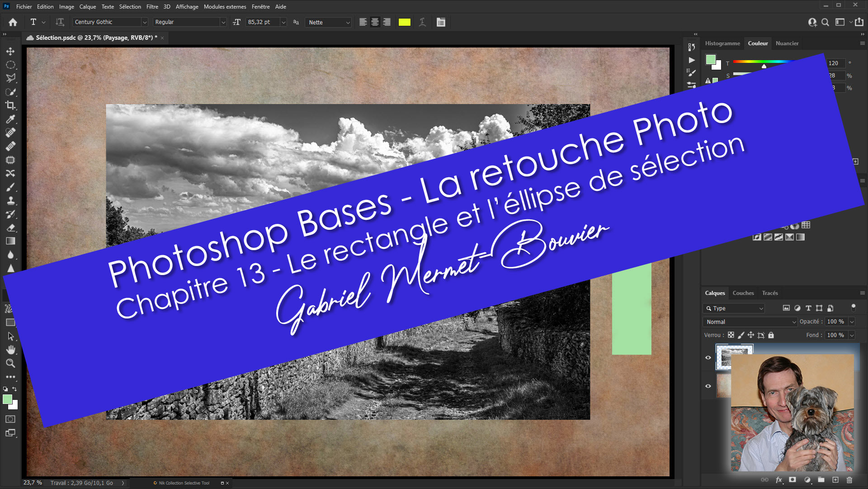Click the warp text icon
The image size is (868, 489).
coord(422,22)
